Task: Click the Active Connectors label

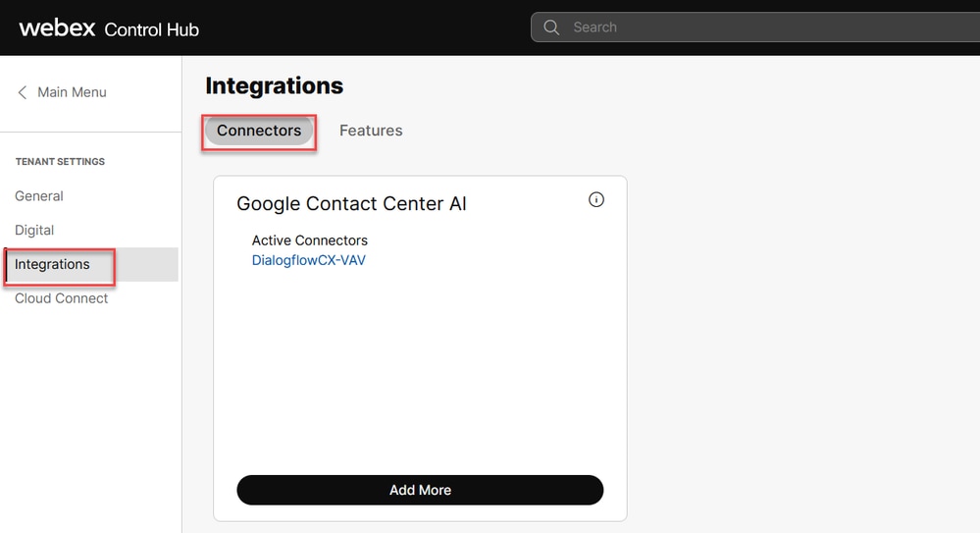Action: click(x=309, y=240)
